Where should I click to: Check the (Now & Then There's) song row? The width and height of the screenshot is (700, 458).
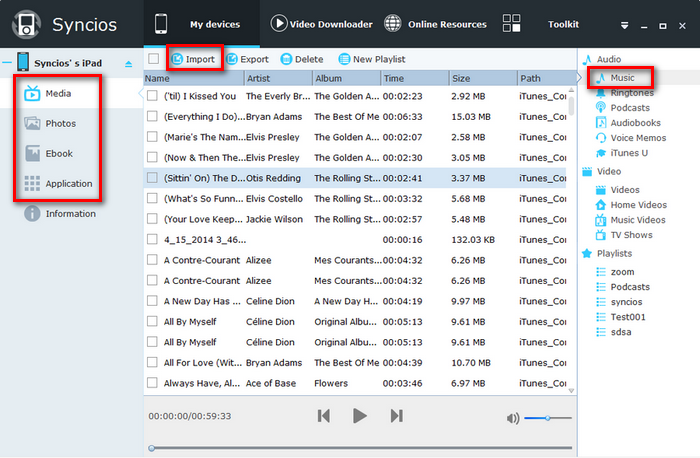(x=152, y=157)
